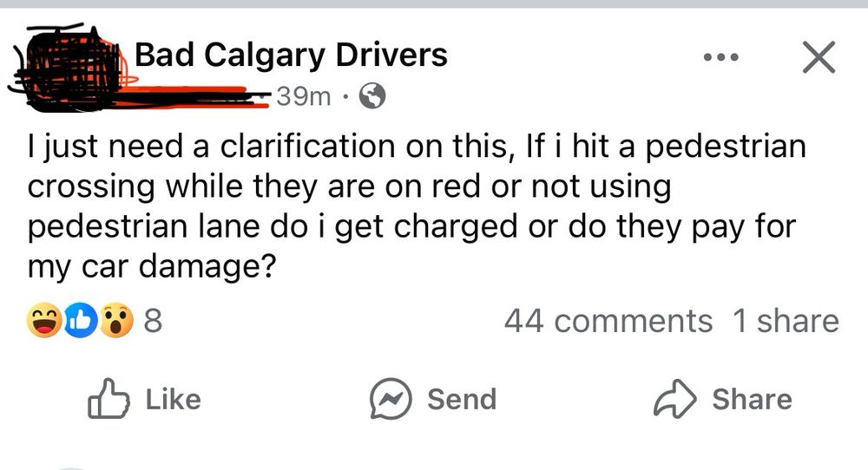Click the thumbs-up Like icon
Screen dimensions: 868x470
pyautogui.click(x=108, y=398)
